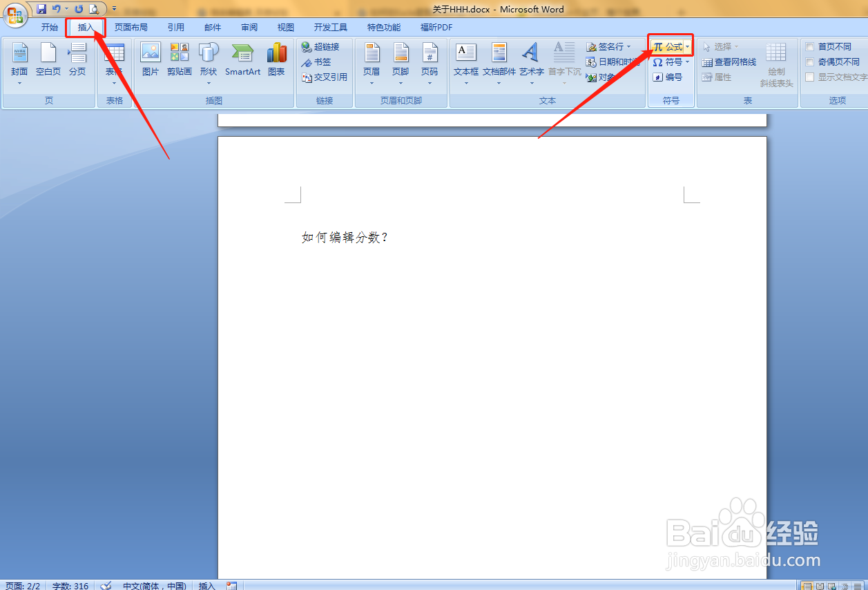Click the draw diagonal table header button
This screenshot has width=868, height=590.
click(777, 64)
